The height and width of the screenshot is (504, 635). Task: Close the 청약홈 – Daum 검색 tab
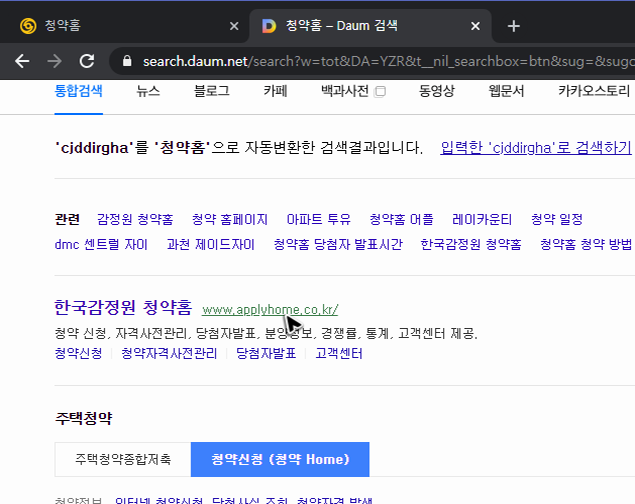coord(475,26)
